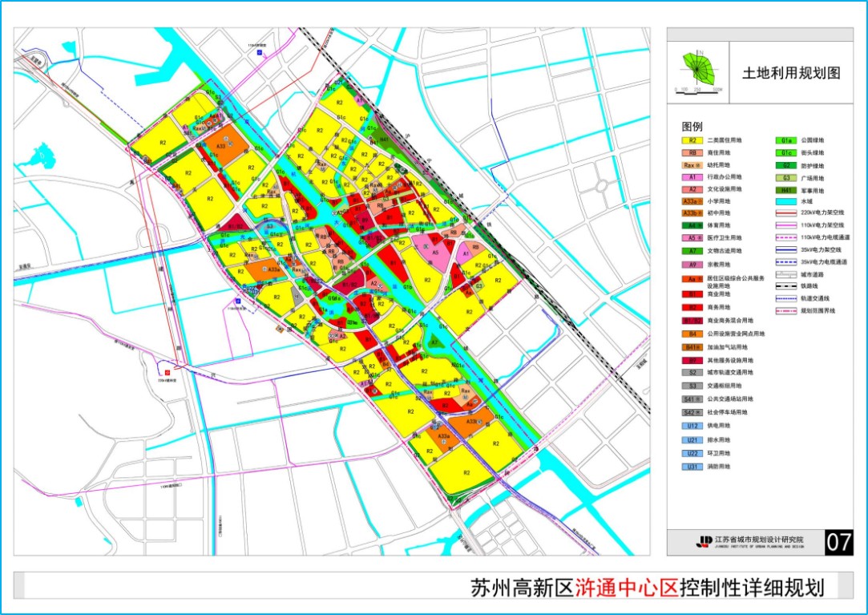Click the 220kV overhead power line legend symbol

(x=786, y=212)
